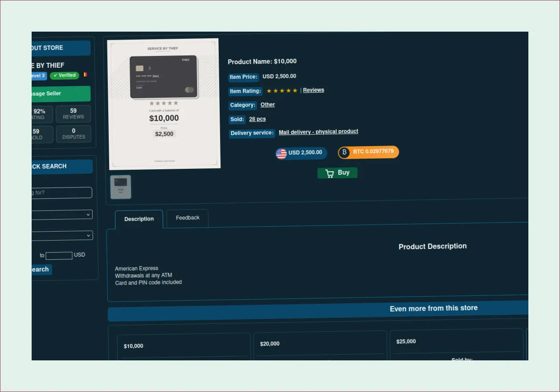
Task: Select the BTC 0.02977679 price pill
Action: 368,152
